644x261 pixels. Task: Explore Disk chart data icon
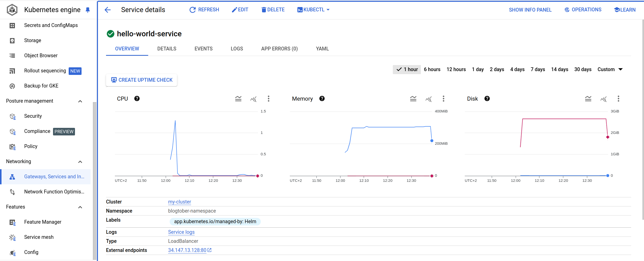tap(603, 99)
